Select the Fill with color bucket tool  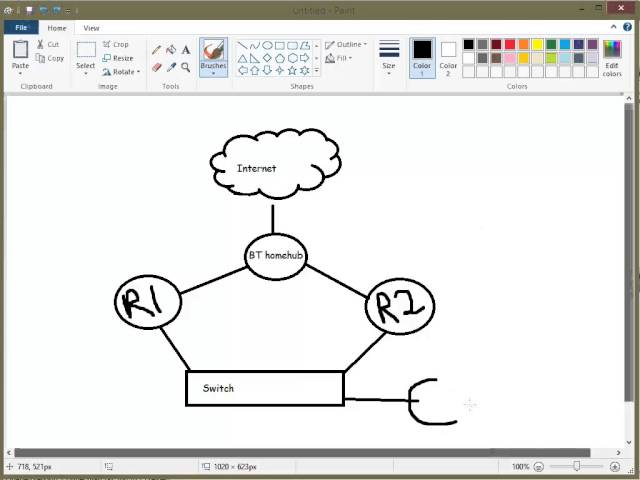pyautogui.click(x=171, y=50)
